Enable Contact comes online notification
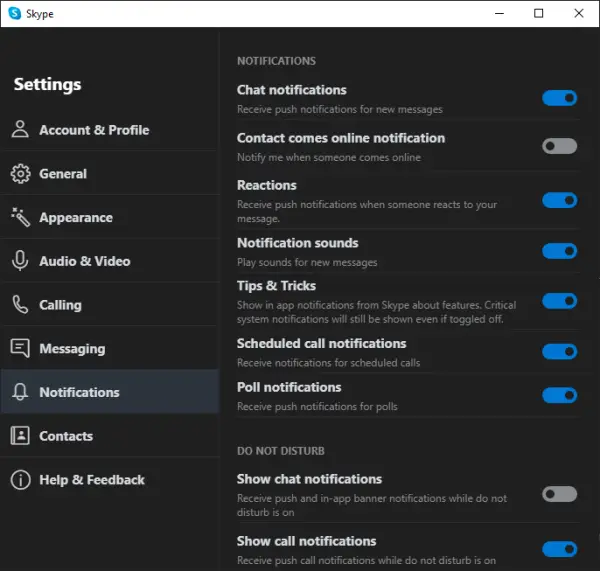 tap(559, 146)
